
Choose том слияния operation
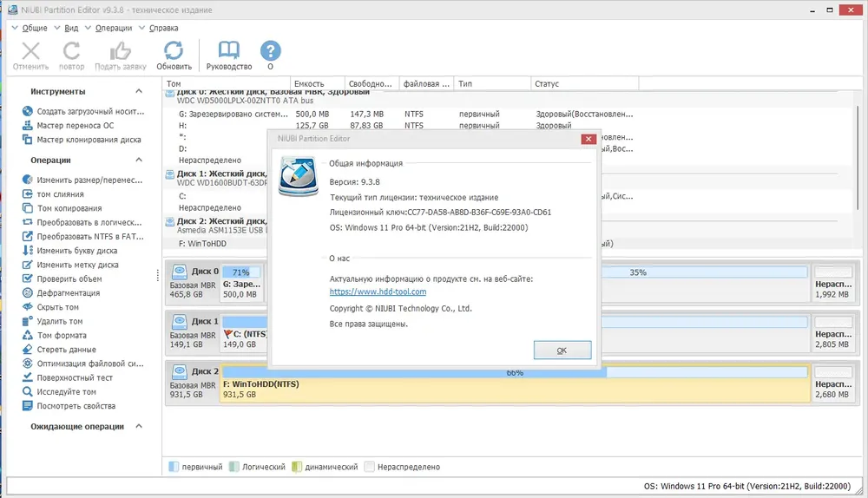54,194
